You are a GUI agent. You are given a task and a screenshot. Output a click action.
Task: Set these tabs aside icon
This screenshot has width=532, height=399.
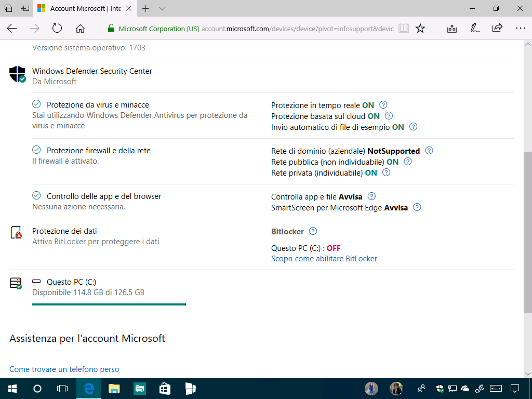25,8
